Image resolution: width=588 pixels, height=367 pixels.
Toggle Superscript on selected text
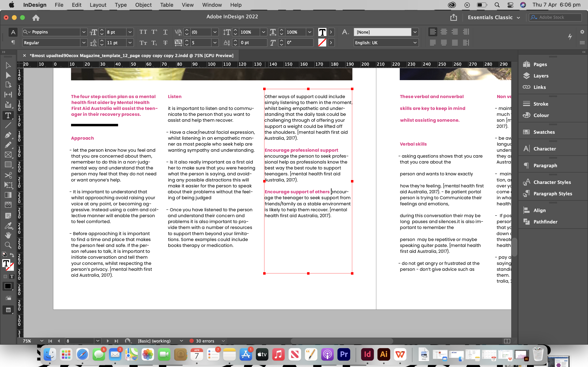(154, 32)
